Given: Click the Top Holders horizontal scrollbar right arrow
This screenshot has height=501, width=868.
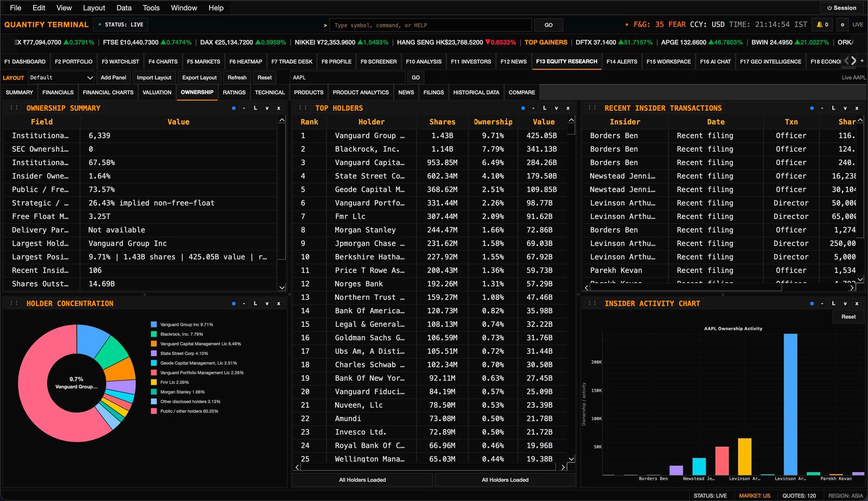Looking at the screenshot, I should (563, 467).
